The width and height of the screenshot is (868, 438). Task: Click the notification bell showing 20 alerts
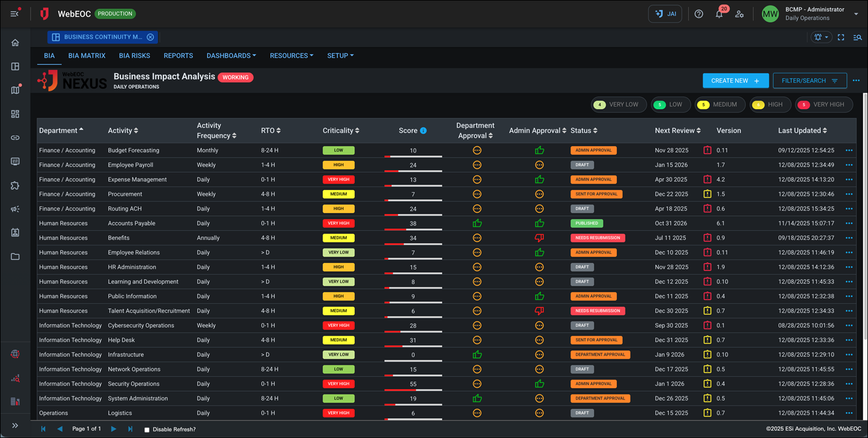(719, 13)
